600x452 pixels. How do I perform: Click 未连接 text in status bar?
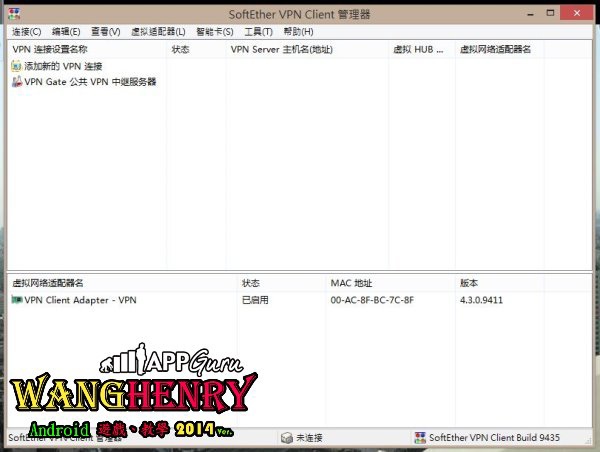[x=309, y=437]
